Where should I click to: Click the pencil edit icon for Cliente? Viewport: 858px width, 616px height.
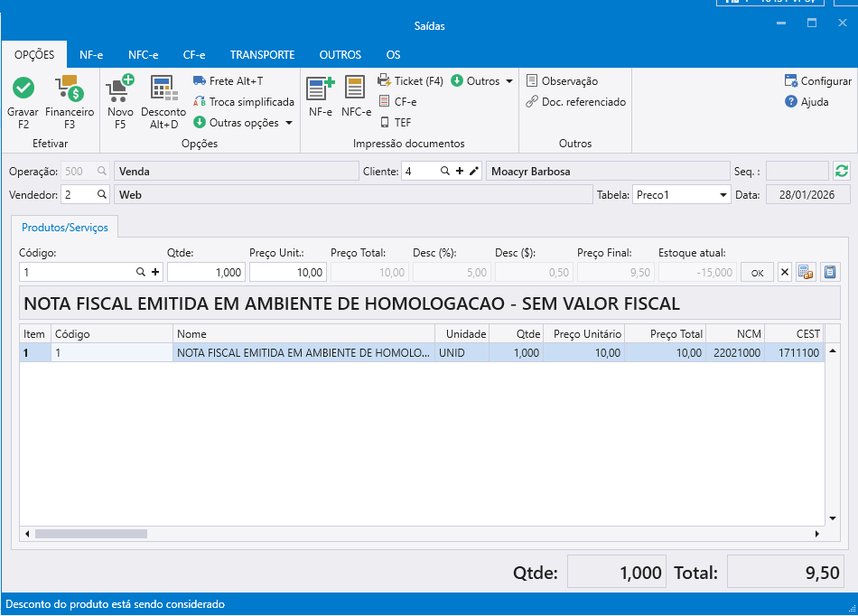(473, 171)
